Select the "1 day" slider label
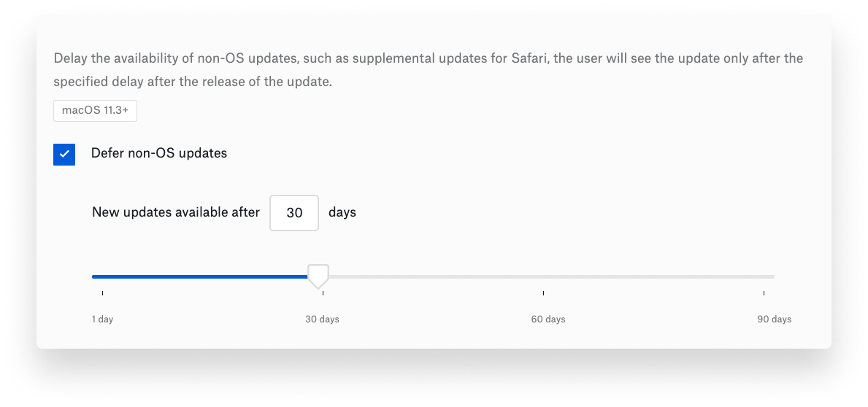Viewport: 868px width, 407px height. (102, 319)
